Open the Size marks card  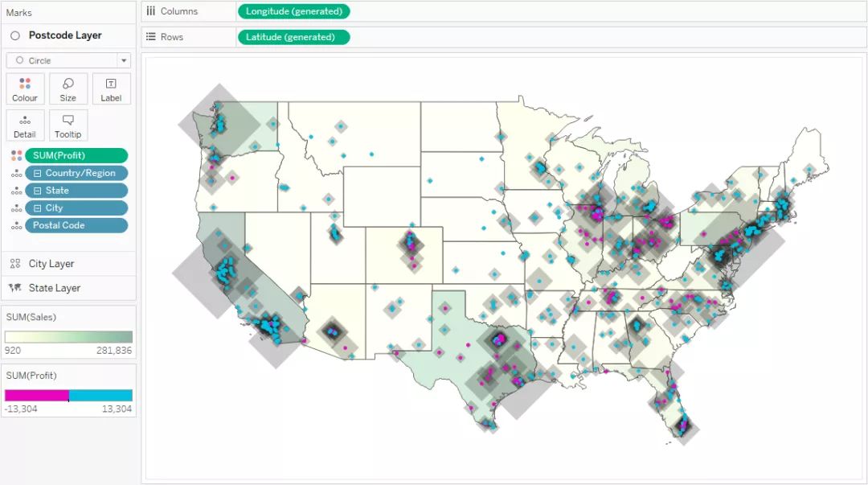click(68, 88)
